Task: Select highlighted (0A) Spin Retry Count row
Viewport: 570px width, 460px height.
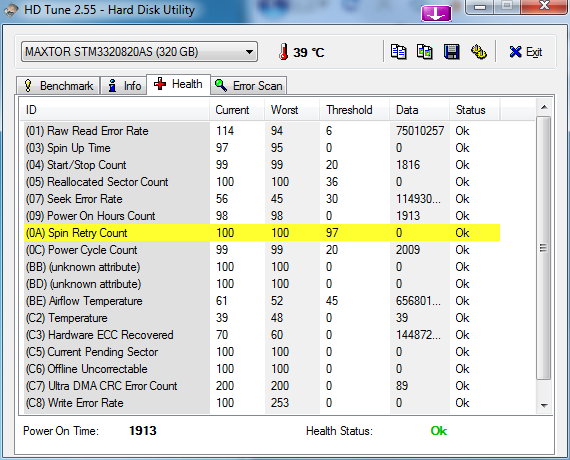Action: (x=262, y=233)
